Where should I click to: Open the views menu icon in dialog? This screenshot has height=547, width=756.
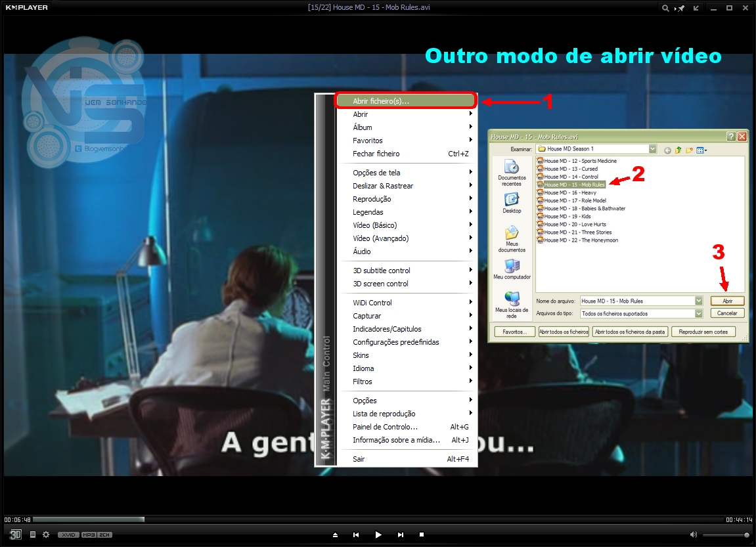(x=701, y=150)
